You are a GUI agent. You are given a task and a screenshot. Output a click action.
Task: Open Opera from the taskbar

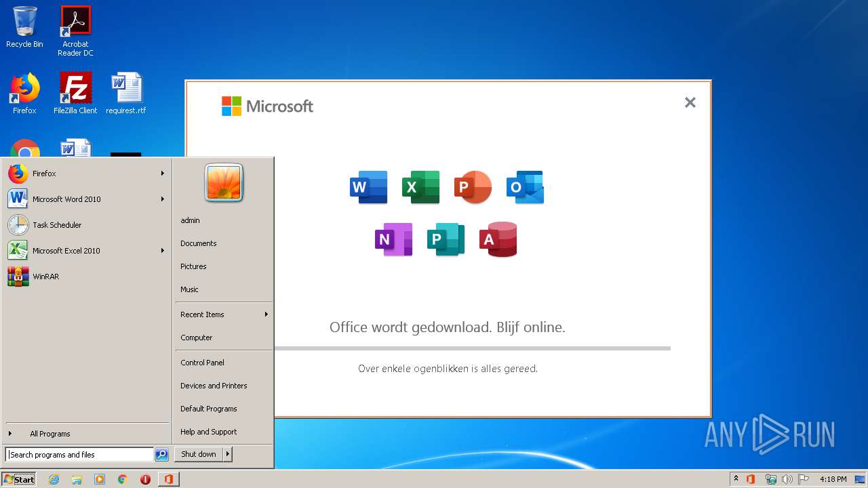click(x=145, y=479)
